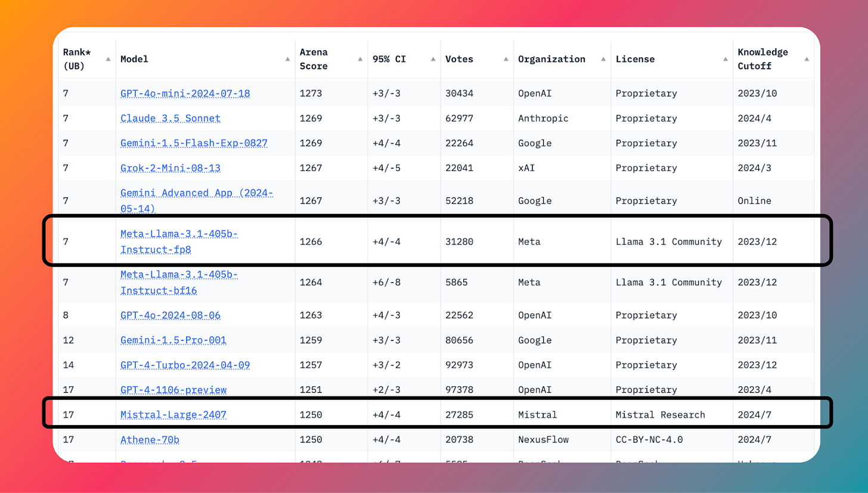This screenshot has width=868, height=493.
Task: Sort by Arena Score column arrow
Action: [x=360, y=59]
